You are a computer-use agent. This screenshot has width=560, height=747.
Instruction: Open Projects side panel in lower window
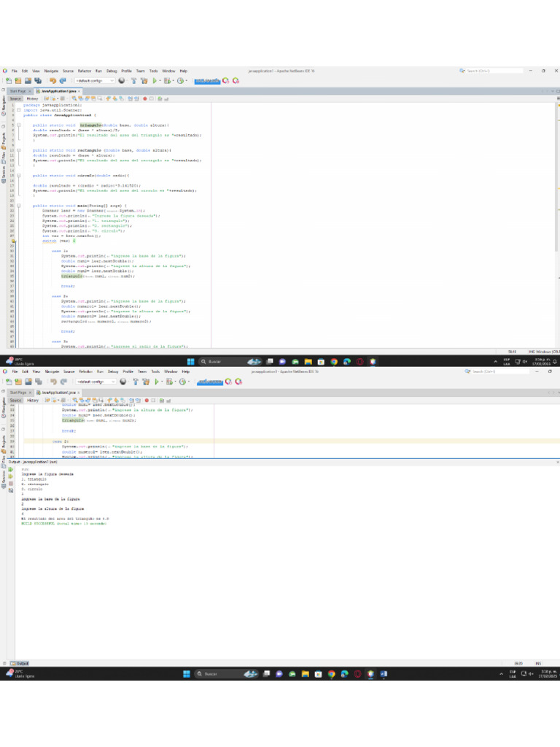(3, 441)
